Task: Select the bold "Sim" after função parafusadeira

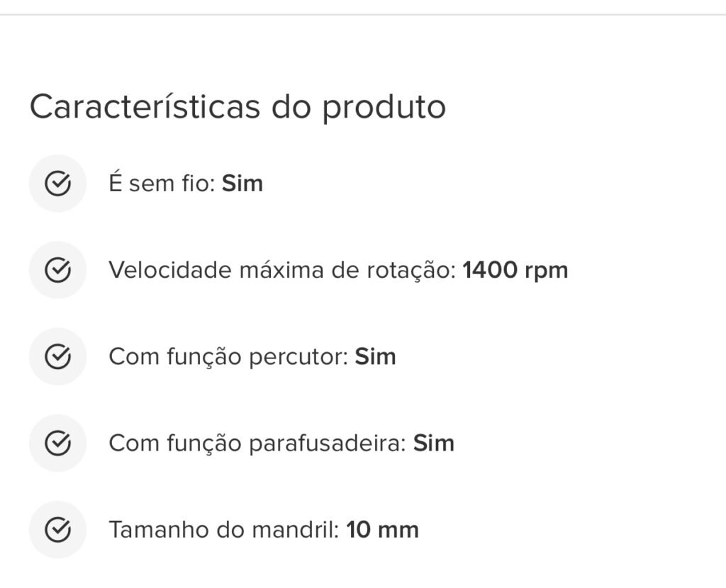Action: 434,443
